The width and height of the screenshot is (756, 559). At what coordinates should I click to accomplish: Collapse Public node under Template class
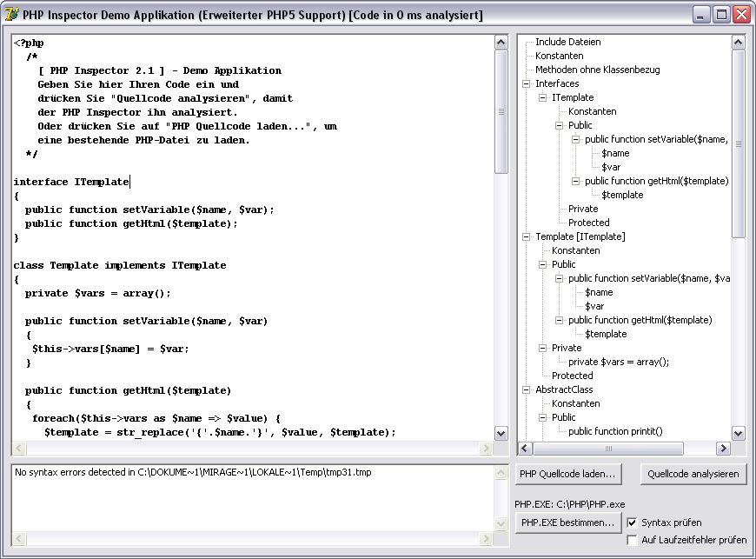[542, 265]
